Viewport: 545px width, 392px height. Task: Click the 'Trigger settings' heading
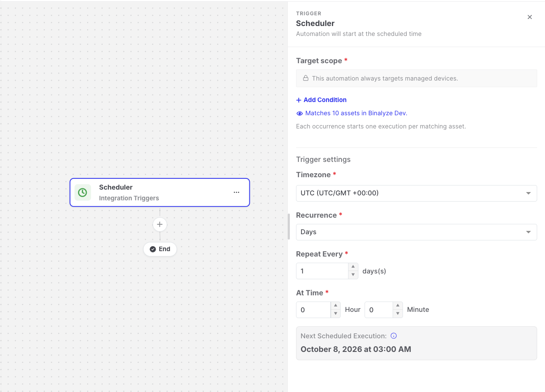(323, 159)
